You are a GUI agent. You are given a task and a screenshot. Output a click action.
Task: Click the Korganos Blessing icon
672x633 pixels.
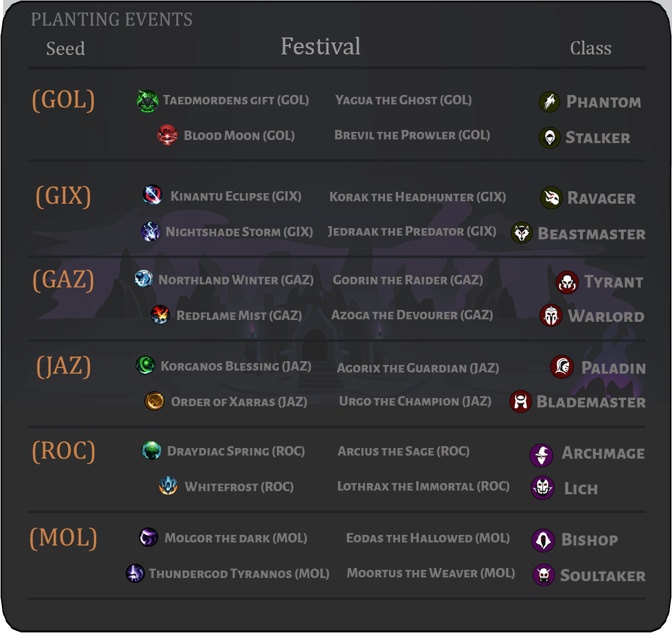145,366
